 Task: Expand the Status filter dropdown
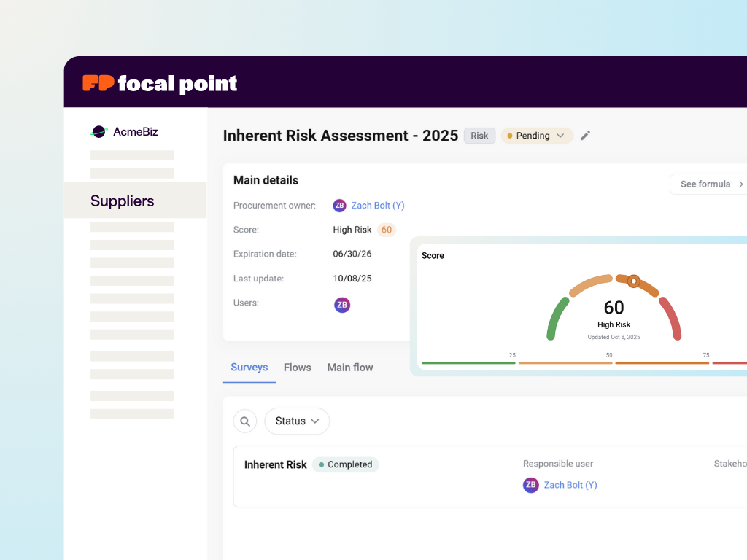pos(296,421)
